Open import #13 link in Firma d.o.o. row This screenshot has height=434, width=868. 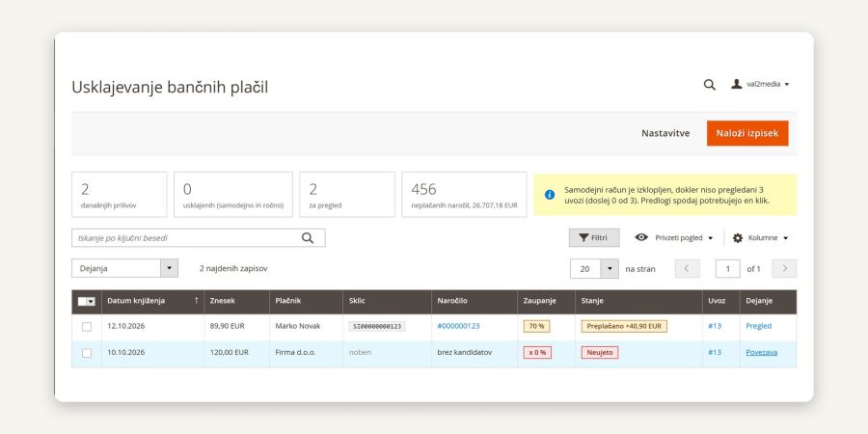[715, 352]
